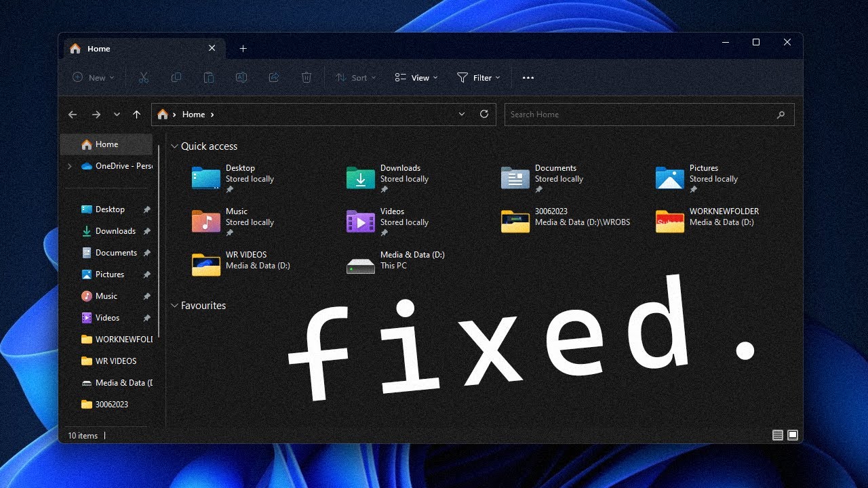The height and width of the screenshot is (488, 868).
Task: Open the Filter dropdown menu
Action: (x=479, y=78)
